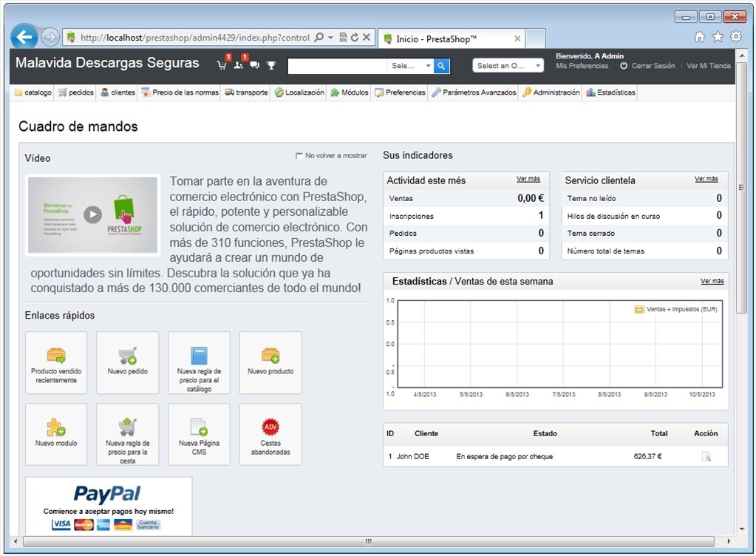This screenshot has height=556, width=756.
Task: Click Mis Preferencias link
Action: point(582,66)
